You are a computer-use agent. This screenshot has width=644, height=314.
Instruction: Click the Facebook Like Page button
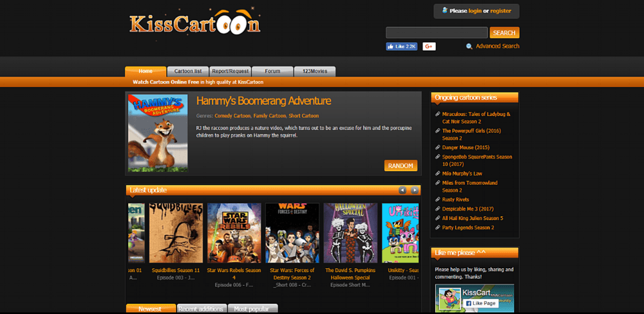point(480,303)
